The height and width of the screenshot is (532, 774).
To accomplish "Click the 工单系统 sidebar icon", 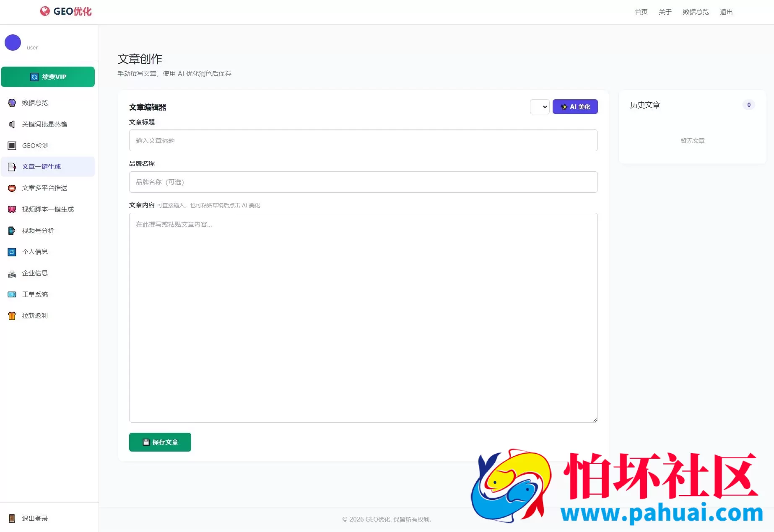I will coord(12,294).
